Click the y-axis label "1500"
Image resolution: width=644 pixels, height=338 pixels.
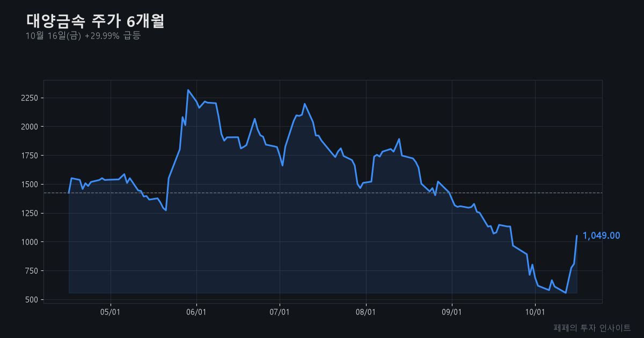click(29, 185)
